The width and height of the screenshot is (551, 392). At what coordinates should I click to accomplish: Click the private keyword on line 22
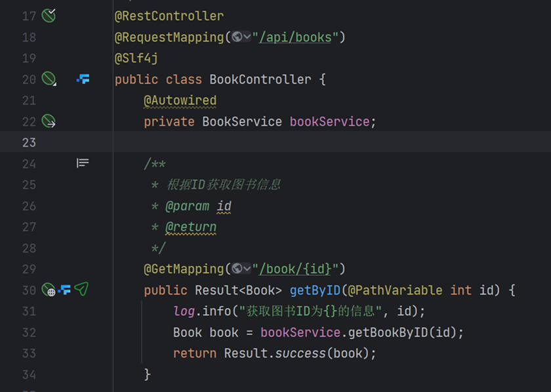pyautogui.click(x=169, y=121)
